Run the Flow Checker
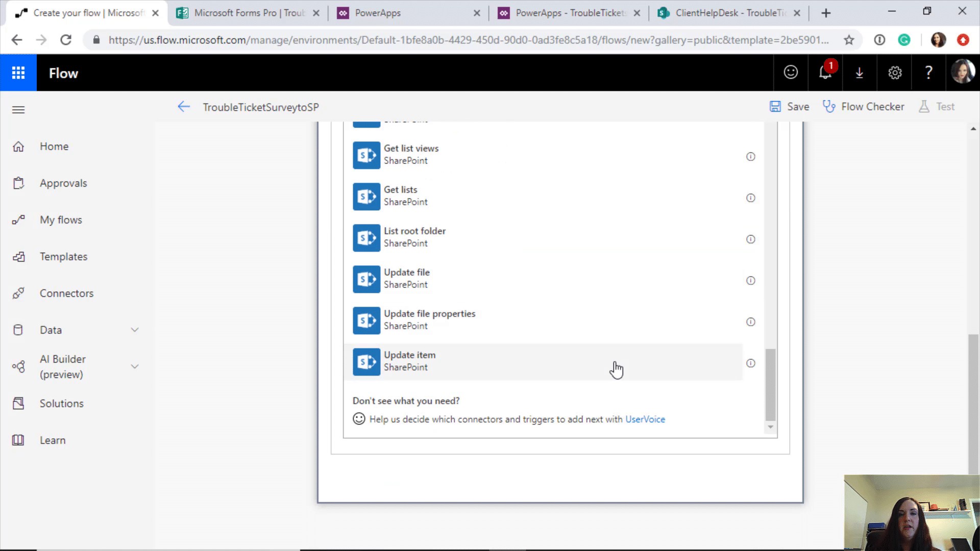980x551 pixels. pyautogui.click(x=863, y=107)
